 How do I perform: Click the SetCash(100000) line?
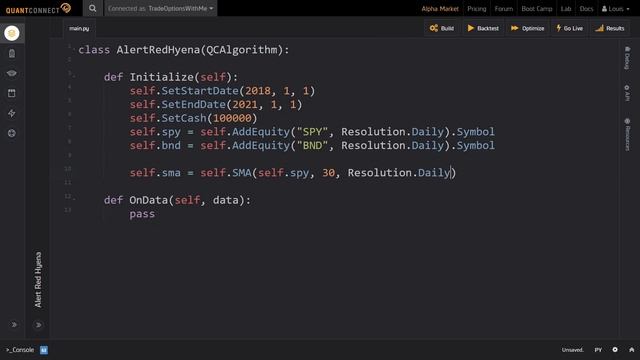click(193, 118)
